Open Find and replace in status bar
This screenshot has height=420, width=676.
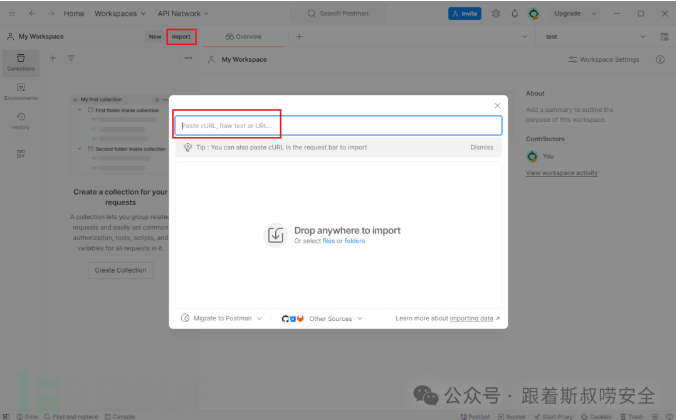(x=71, y=417)
